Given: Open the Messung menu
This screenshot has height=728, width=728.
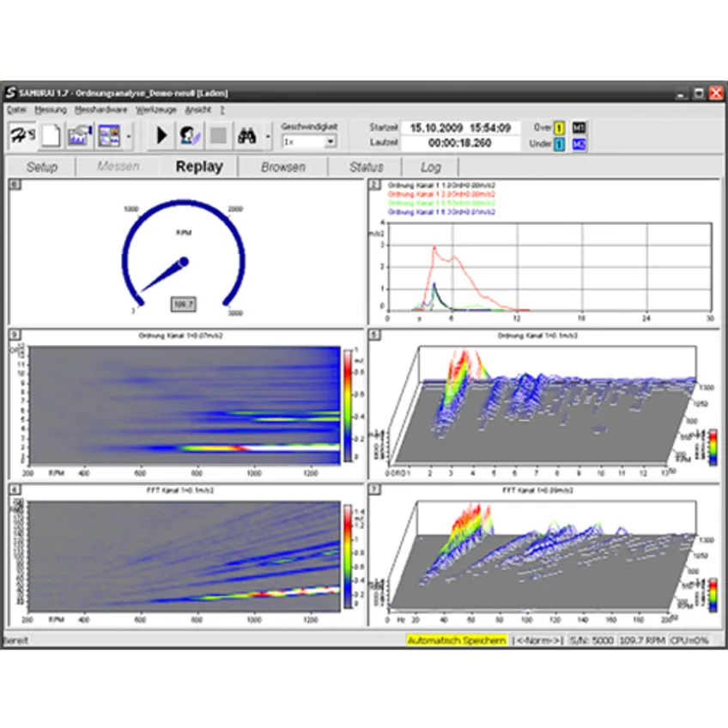Looking at the screenshot, I should [x=51, y=110].
